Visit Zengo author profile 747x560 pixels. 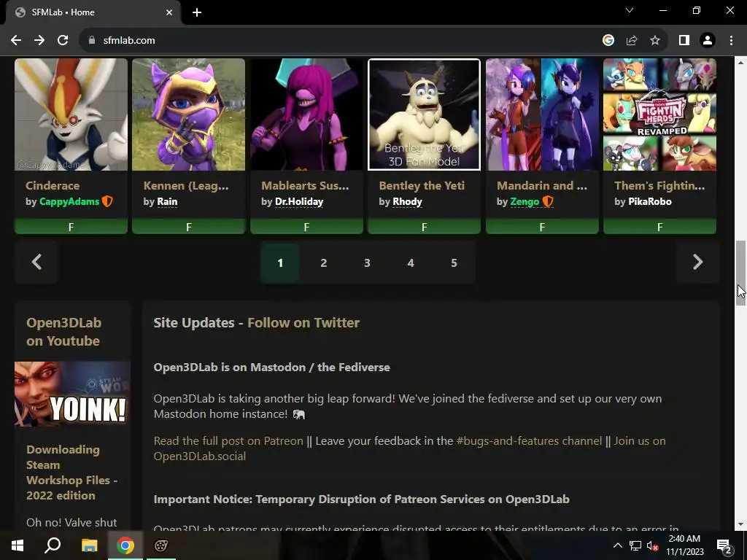(525, 202)
